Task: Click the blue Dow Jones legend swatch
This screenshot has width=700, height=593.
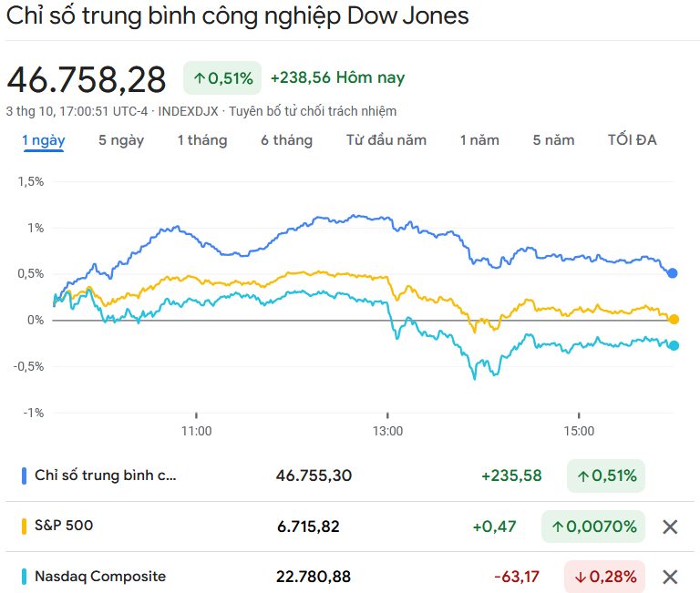Action: (24, 475)
